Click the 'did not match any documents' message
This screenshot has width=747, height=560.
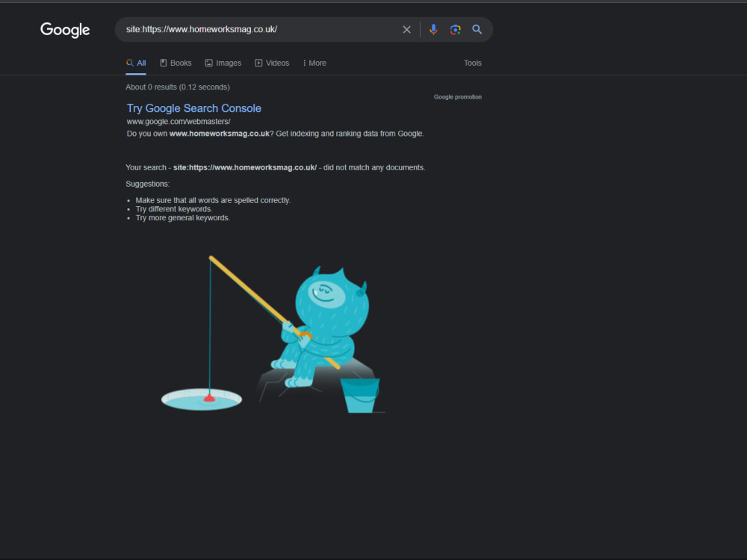coord(276,167)
